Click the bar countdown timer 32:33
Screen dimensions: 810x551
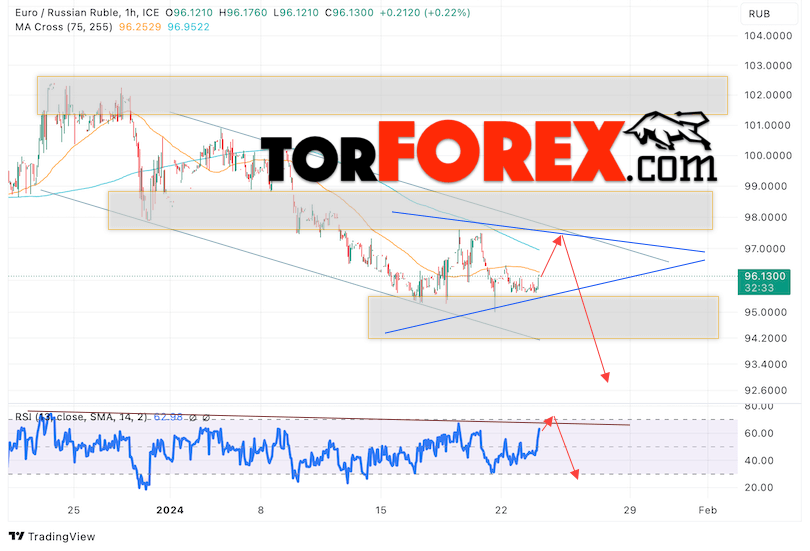tap(759, 288)
